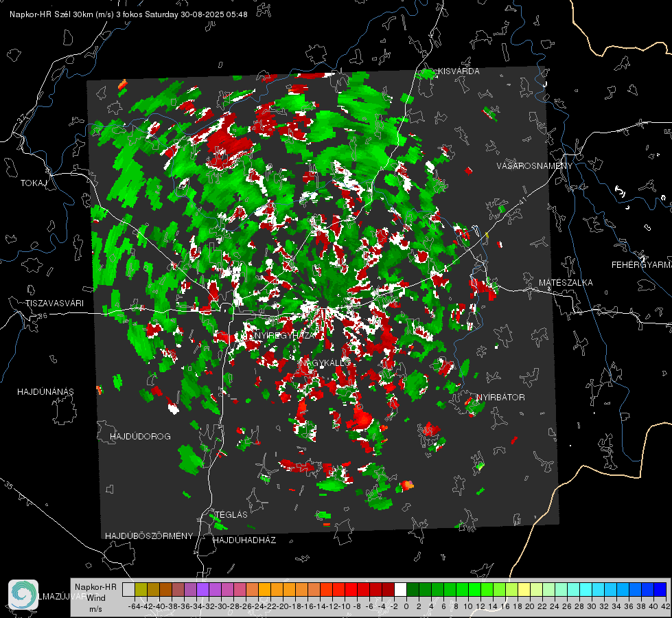Click the m/s unit label in the legend

tap(95, 608)
